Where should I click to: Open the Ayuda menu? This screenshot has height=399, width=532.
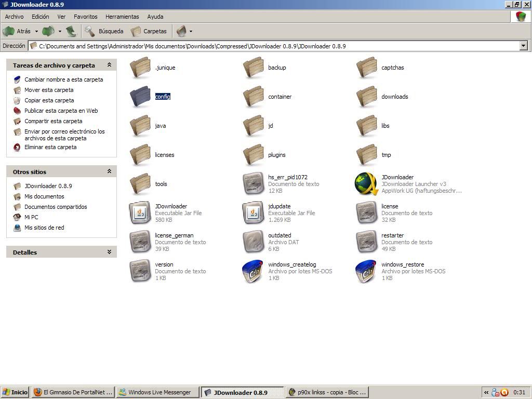[155, 17]
